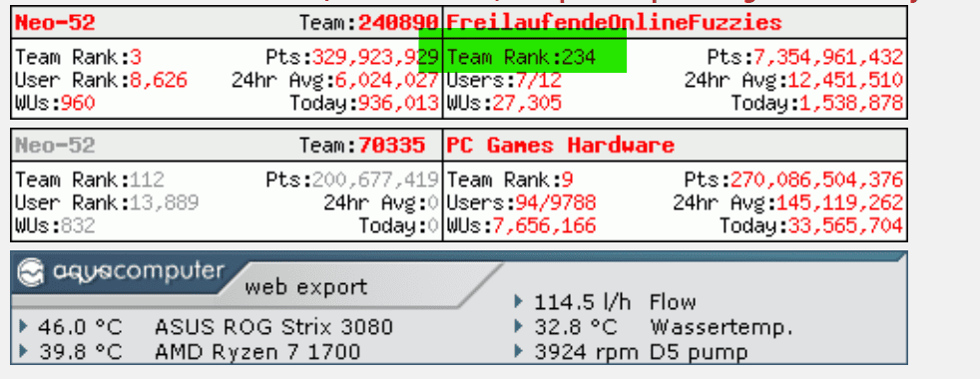
Task: Click the web export label
Action: pos(306,287)
